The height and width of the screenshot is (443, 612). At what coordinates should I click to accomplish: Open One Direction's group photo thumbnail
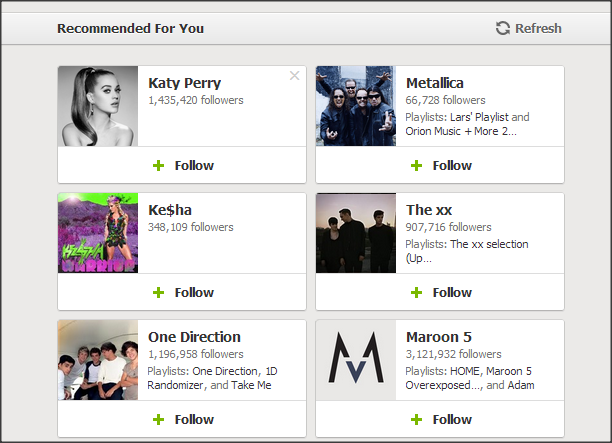(98, 360)
